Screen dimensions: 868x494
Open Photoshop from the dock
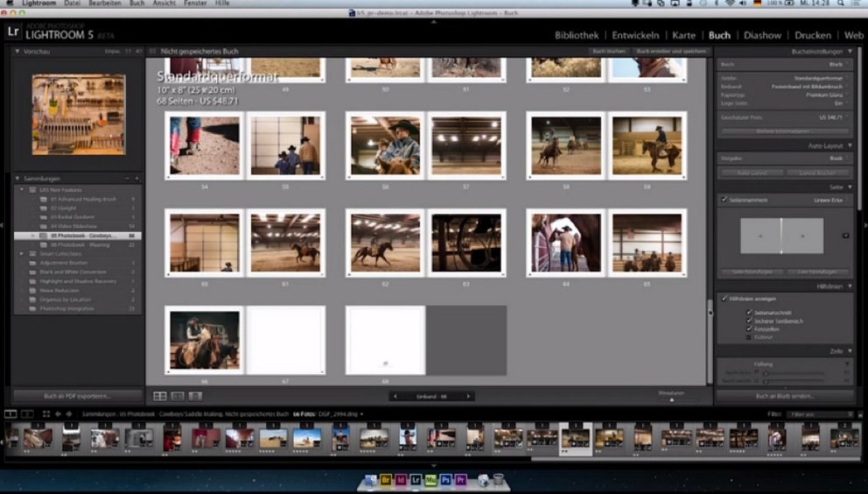tap(445, 480)
